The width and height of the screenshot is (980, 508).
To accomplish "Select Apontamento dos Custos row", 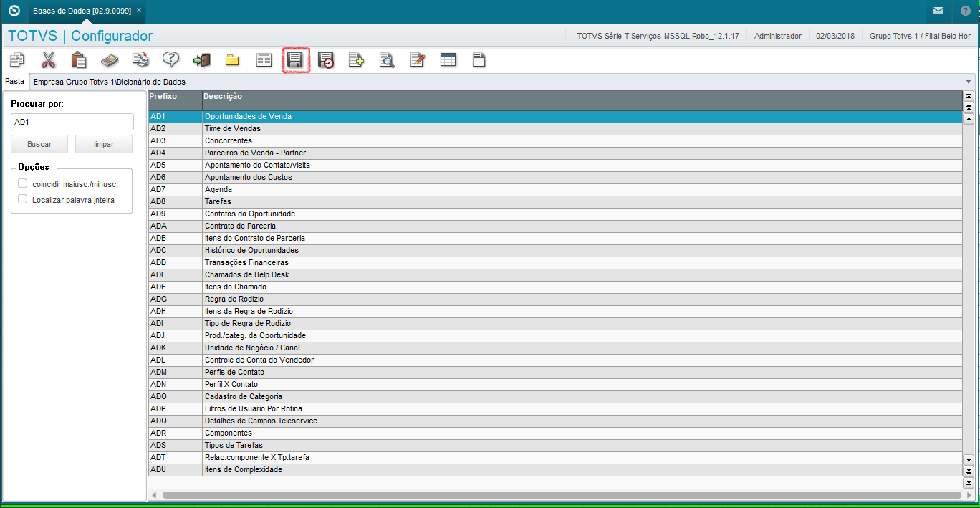I will point(554,177).
